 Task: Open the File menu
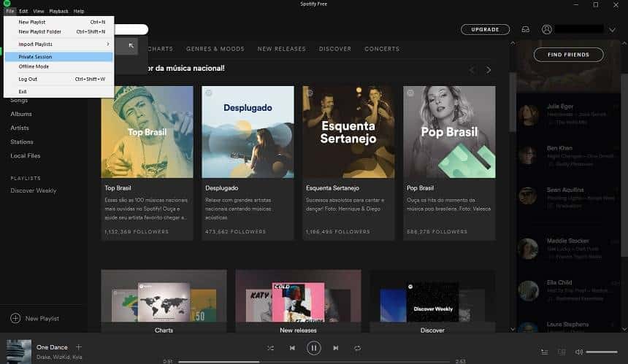point(10,11)
